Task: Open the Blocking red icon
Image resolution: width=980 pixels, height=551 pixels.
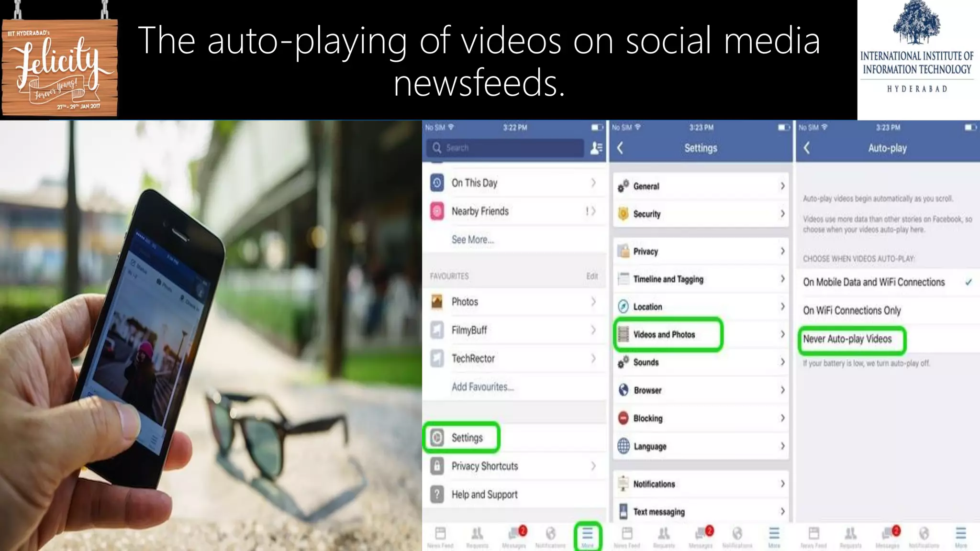Action: 623,418
